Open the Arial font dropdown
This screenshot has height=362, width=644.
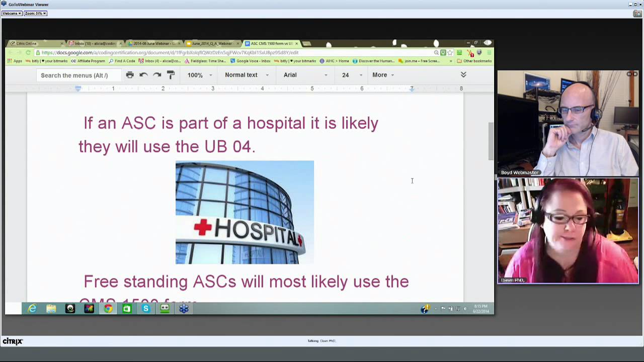pos(305,75)
